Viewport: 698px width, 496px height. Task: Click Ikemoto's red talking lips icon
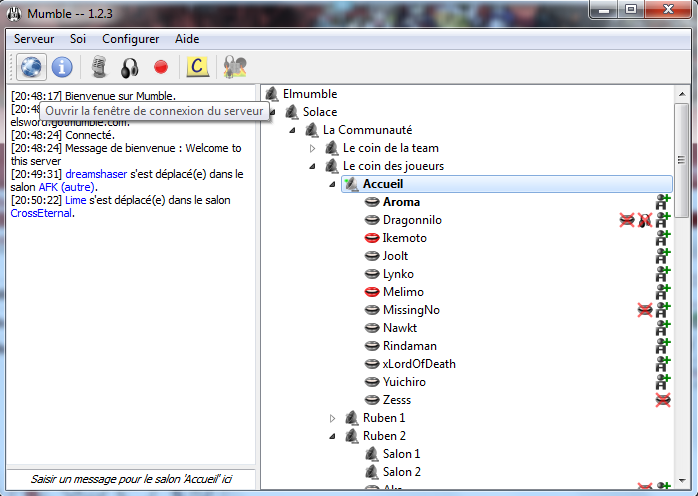click(x=372, y=238)
